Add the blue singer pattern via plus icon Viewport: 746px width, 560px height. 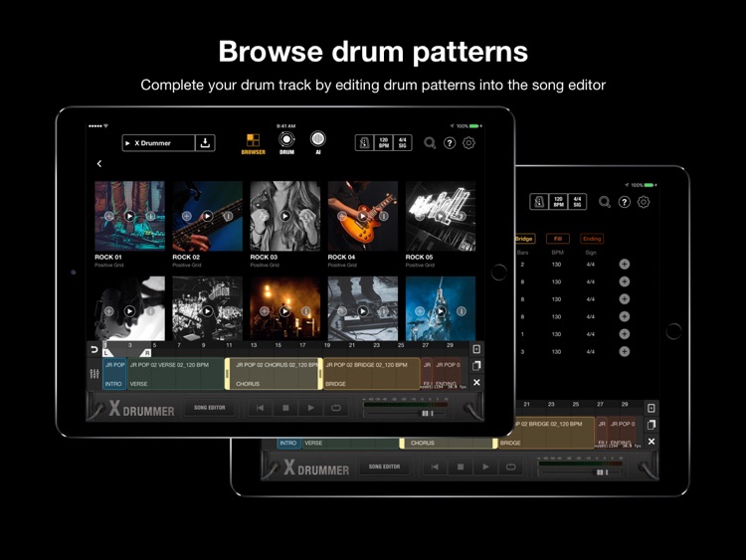pyautogui.click(x=420, y=311)
